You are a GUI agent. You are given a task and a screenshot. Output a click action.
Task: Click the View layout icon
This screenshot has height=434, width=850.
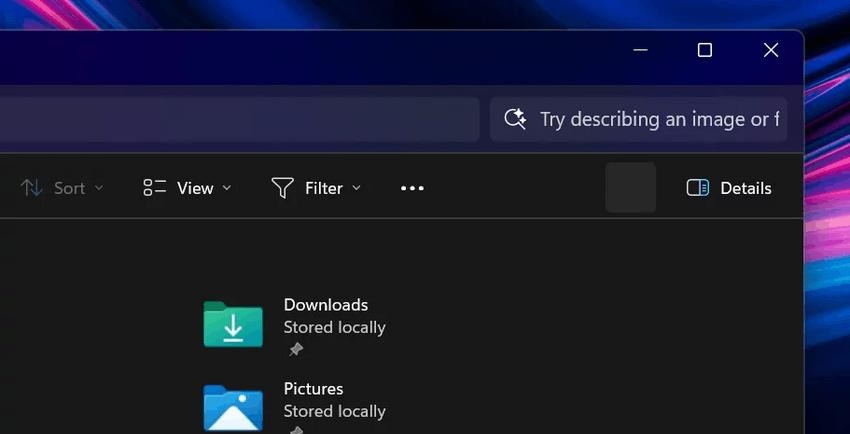(154, 188)
